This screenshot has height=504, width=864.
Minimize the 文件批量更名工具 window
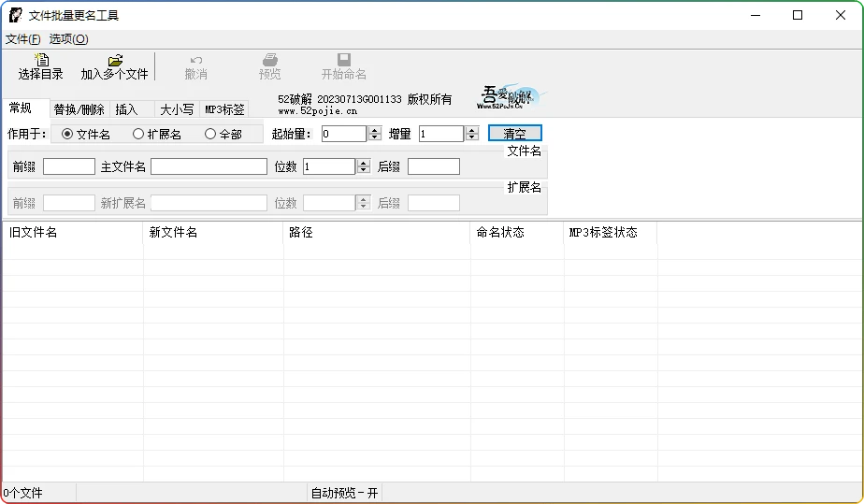[756, 15]
